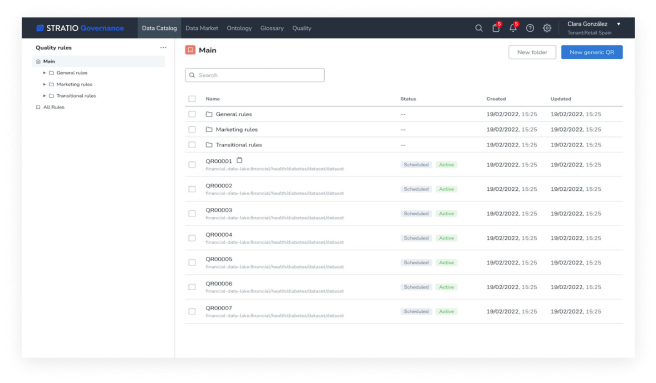Open the clipboard notifications icon in header
Viewport: 656px width, 383px height.
tap(496, 28)
